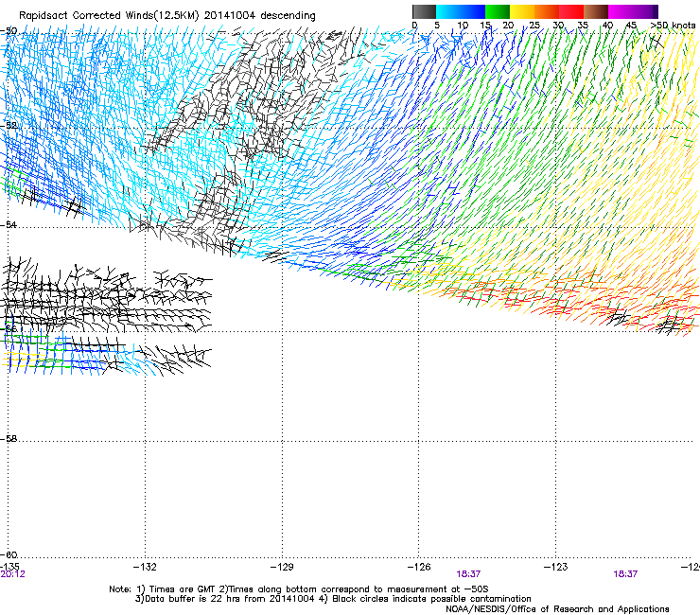Select the yellow 20-25 knots legend segment
Image resolution: width=700 pixels, height=615 pixels.
pyautogui.click(x=522, y=11)
